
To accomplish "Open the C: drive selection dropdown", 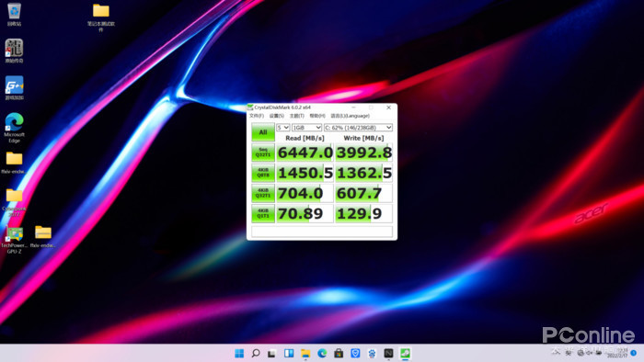I will pos(358,128).
